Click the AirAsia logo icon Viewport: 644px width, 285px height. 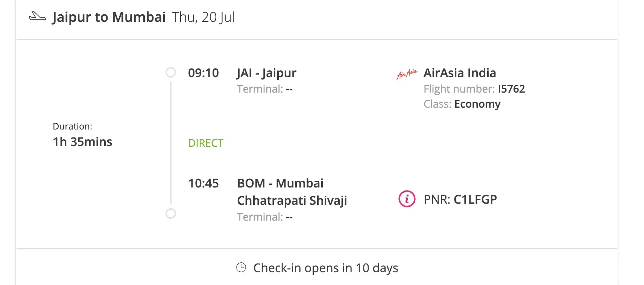[407, 74]
